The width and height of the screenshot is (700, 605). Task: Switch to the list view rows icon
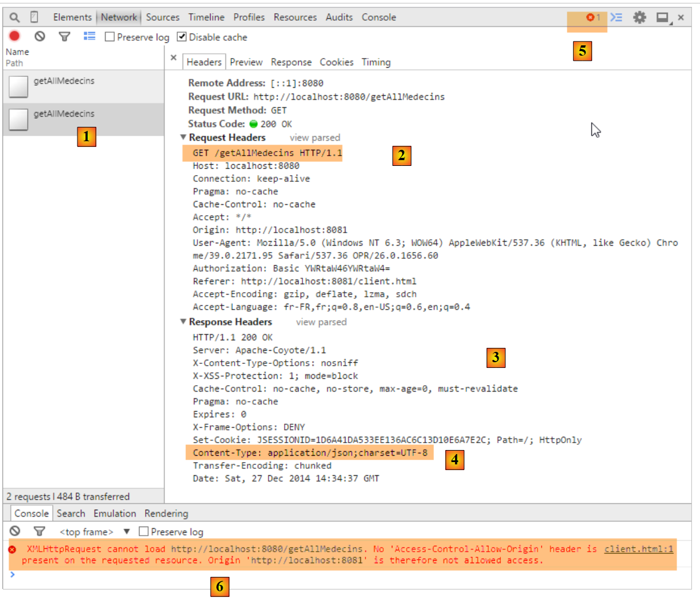tap(90, 36)
